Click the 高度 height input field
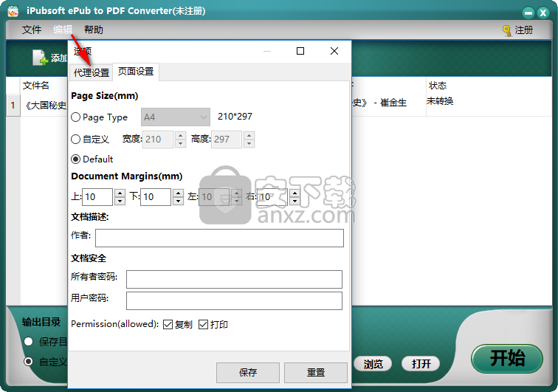Viewport: 558px width, 392px height. pos(227,140)
